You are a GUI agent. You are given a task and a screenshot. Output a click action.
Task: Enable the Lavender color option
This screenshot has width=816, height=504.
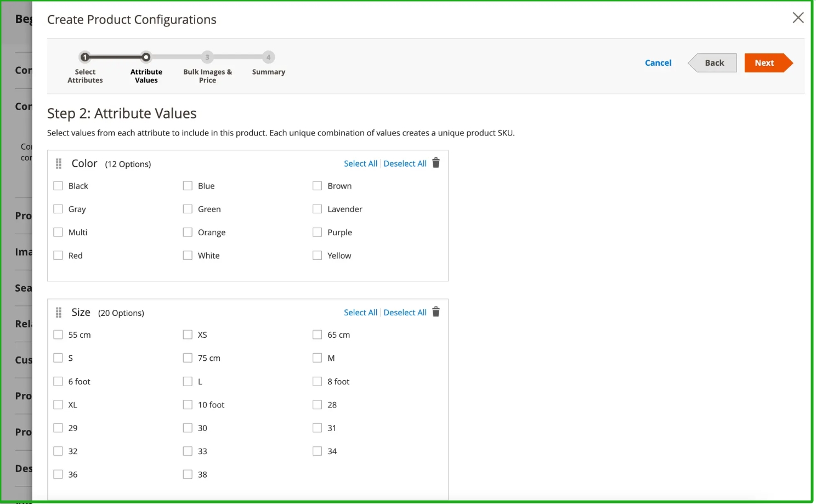(x=317, y=209)
